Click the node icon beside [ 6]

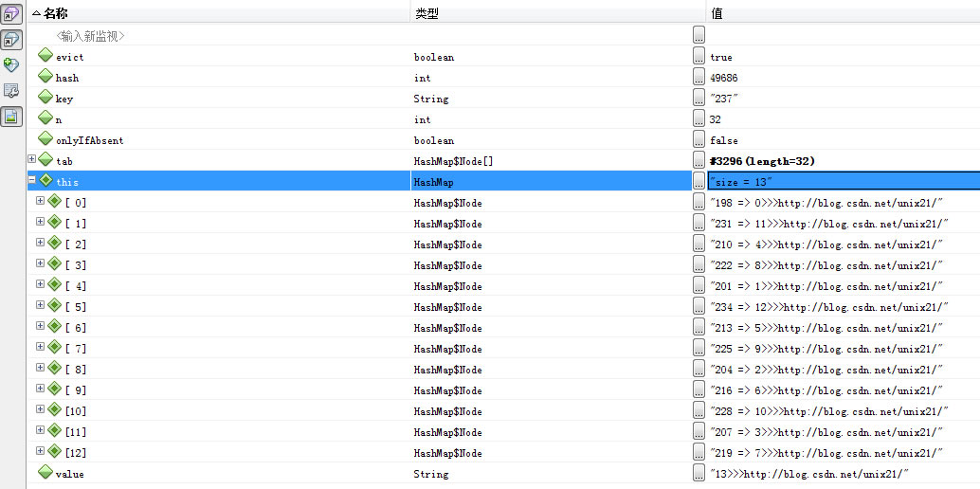coord(54,326)
